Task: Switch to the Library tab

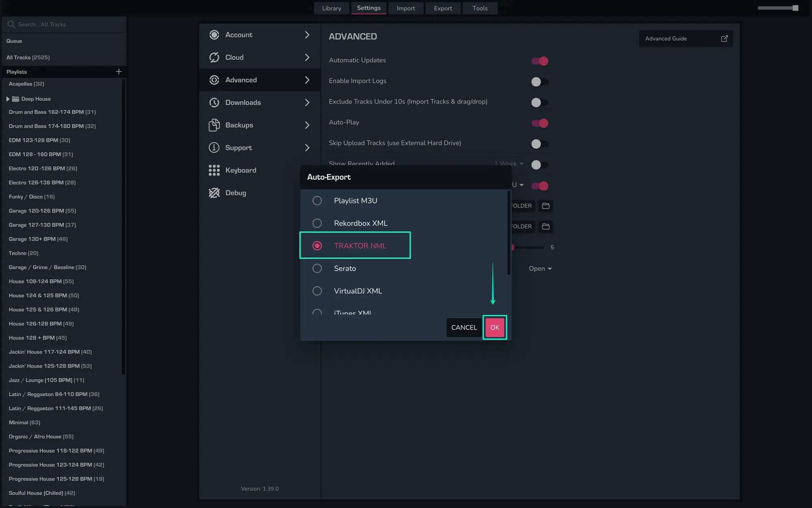Action: pos(331,8)
